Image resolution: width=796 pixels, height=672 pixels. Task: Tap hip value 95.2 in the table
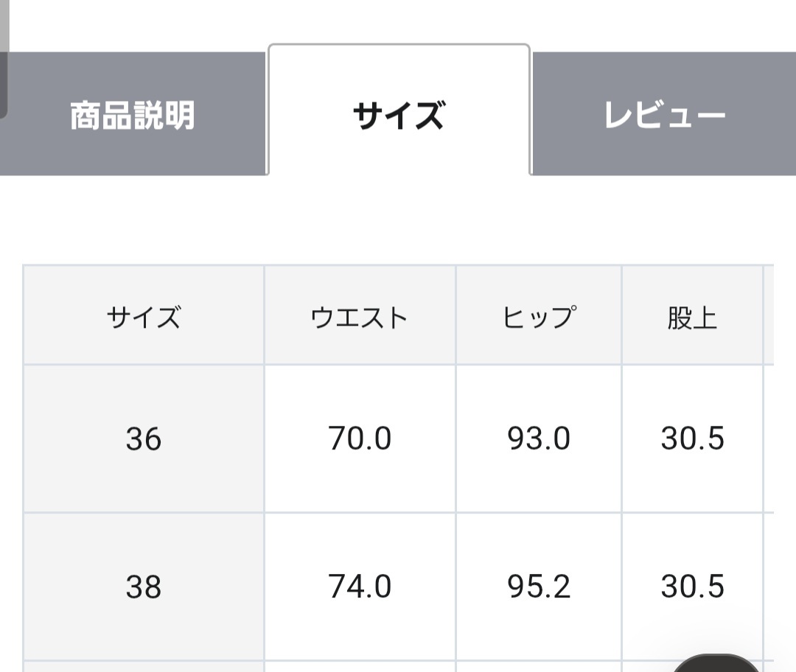tap(539, 587)
